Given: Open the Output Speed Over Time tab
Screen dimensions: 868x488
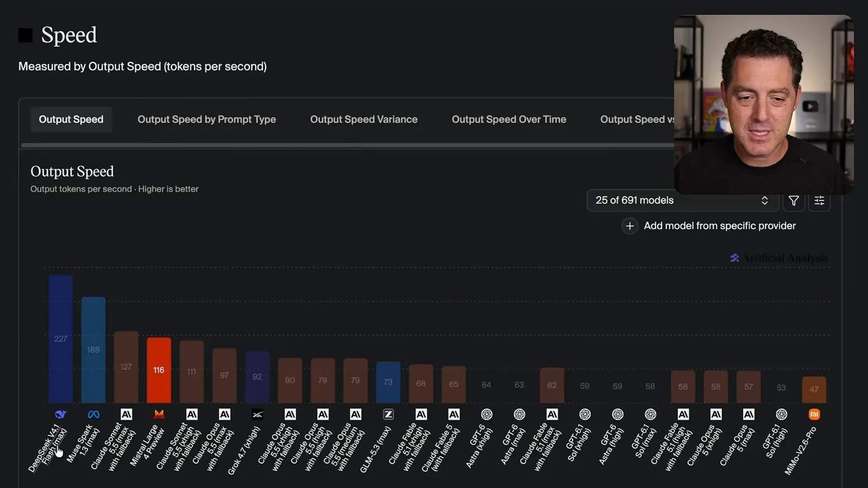Looking at the screenshot, I should point(509,119).
